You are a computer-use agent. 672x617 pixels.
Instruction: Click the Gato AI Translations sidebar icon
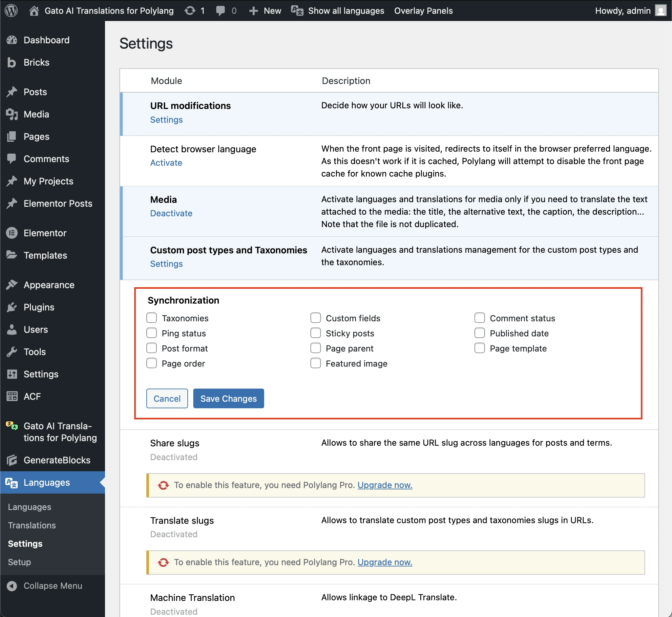pyautogui.click(x=11, y=426)
